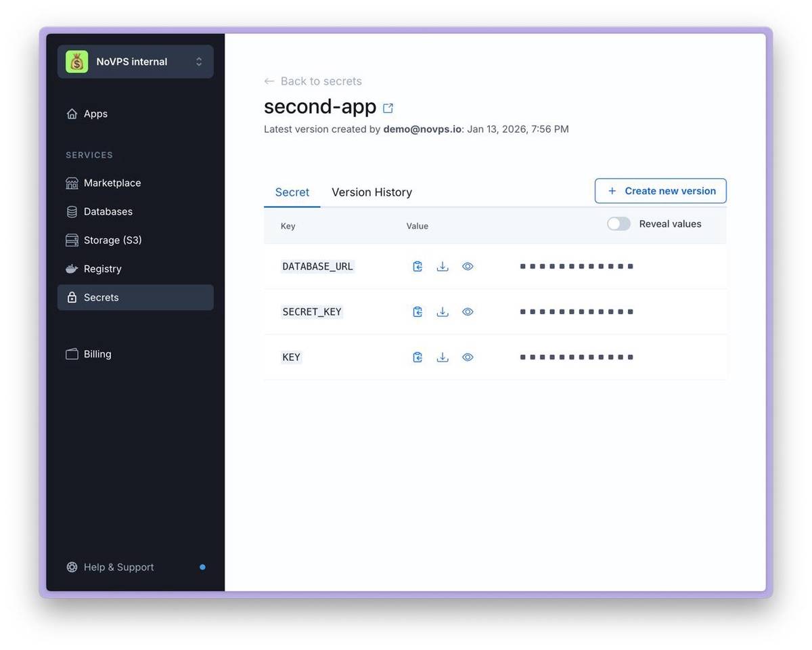This screenshot has height=650, width=812.
Task: Copy the SECRET_KEY value to clipboard
Action: 418,312
